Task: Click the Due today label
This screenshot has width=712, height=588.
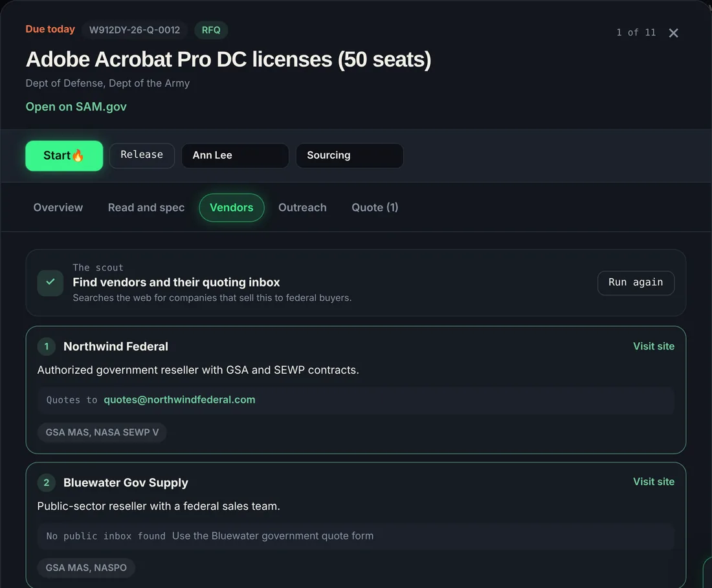Action: 50,29
